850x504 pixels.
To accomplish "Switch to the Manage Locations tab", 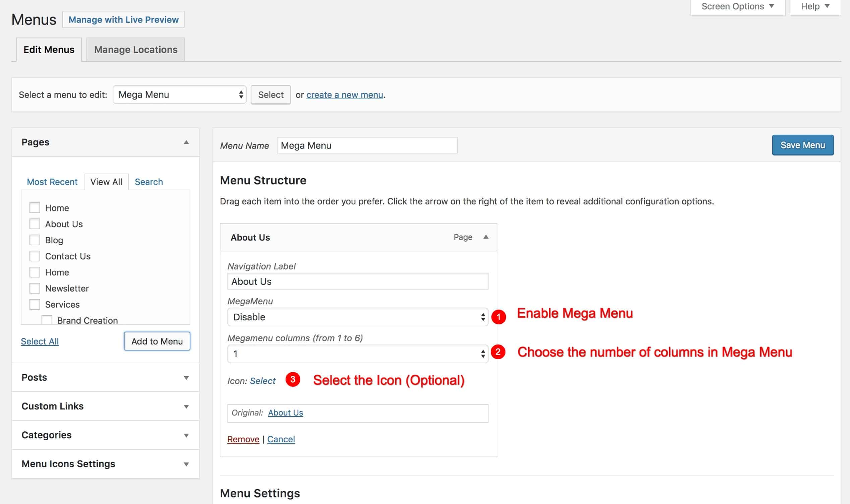I will point(136,50).
